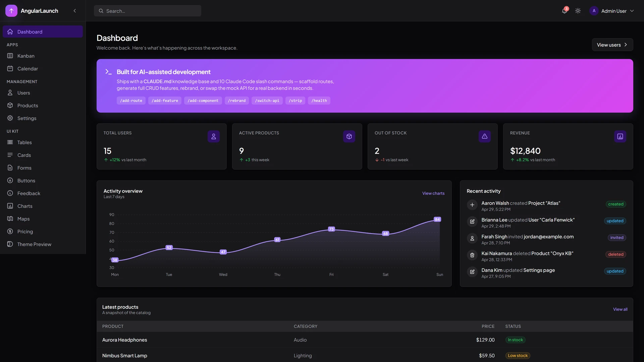Click the Low stock status badge
This screenshot has height=362, width=644.
(x=518, y=356)
